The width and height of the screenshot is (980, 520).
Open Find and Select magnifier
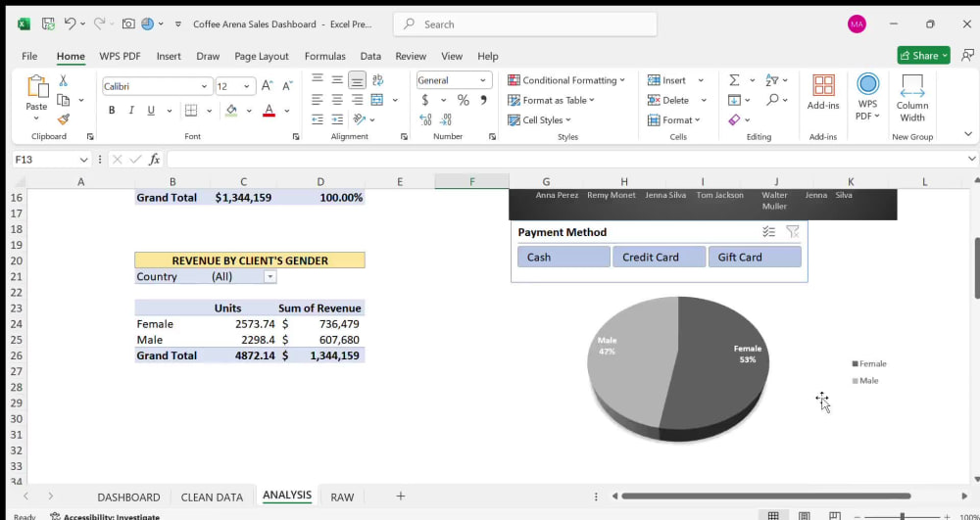tap(773, 100)
